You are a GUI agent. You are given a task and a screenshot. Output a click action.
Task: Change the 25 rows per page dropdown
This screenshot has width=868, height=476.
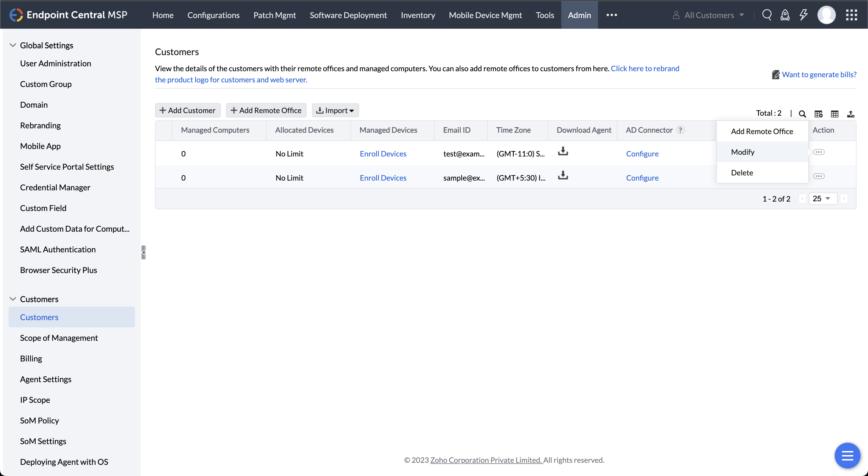[x=823, y=199]
